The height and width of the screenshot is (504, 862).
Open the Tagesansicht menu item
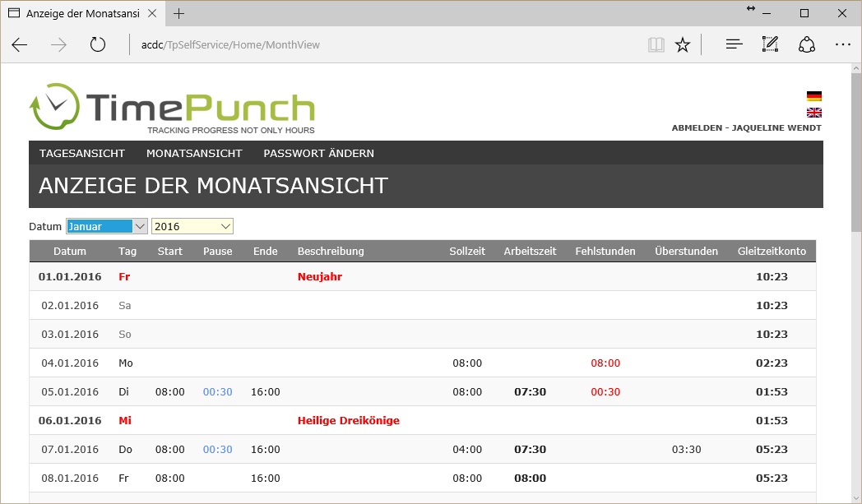(82, 153)
